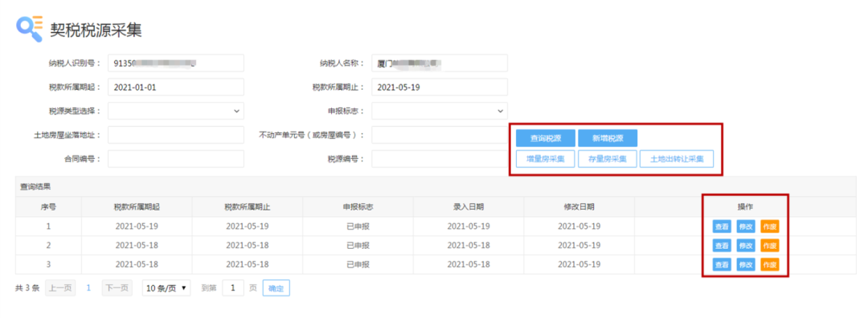Open the 10 条/页 page size selector
This screenshot has width=868, height=318.
tap(166, 287)
